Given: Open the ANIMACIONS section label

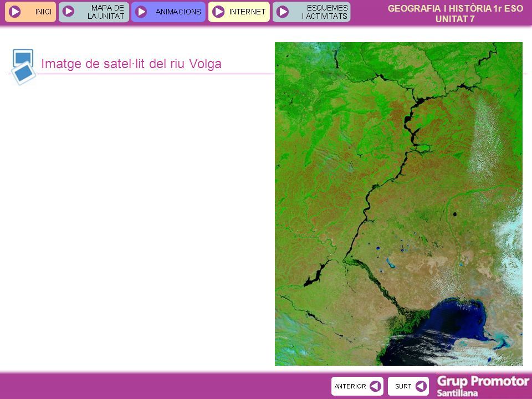Looking at the screenshot, I should pyautogui.click(x=178, y=12).
